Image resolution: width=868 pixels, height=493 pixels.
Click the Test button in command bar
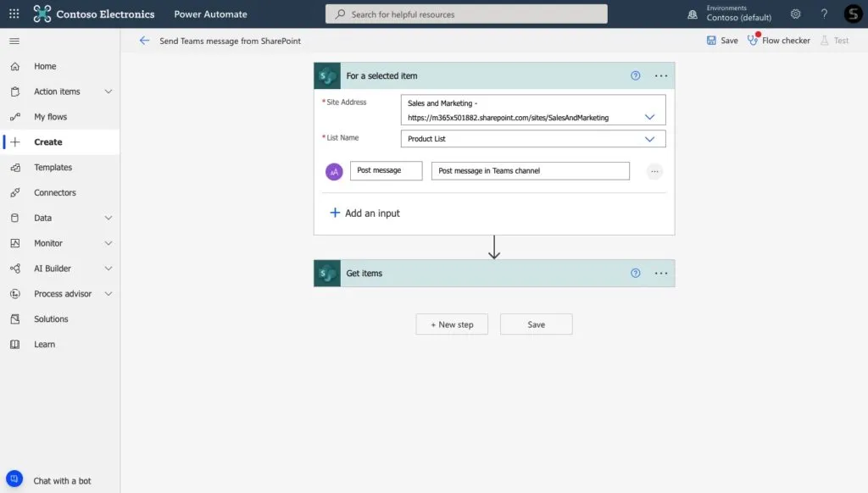point(834,41)
